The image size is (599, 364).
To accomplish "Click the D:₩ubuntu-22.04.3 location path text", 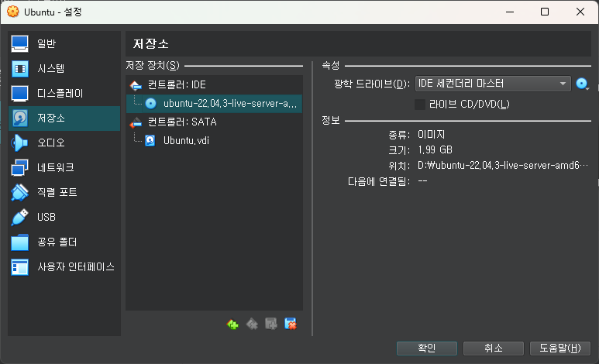I will click(x=503, y=166).
